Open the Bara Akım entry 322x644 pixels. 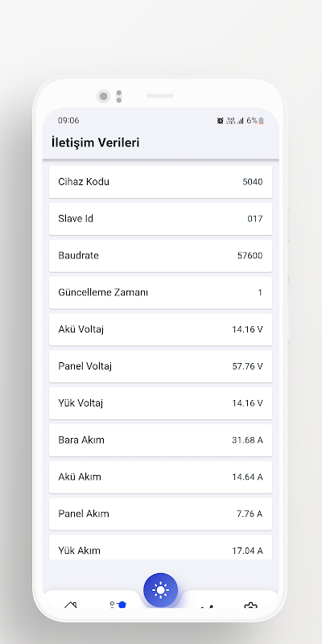(x=160, y=440)
